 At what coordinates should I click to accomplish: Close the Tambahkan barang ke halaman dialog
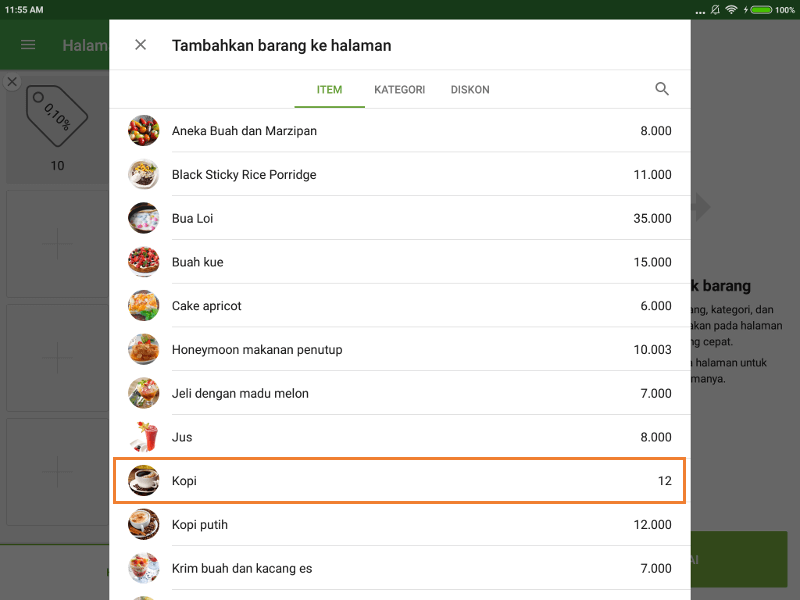click(x=140, y=44)
